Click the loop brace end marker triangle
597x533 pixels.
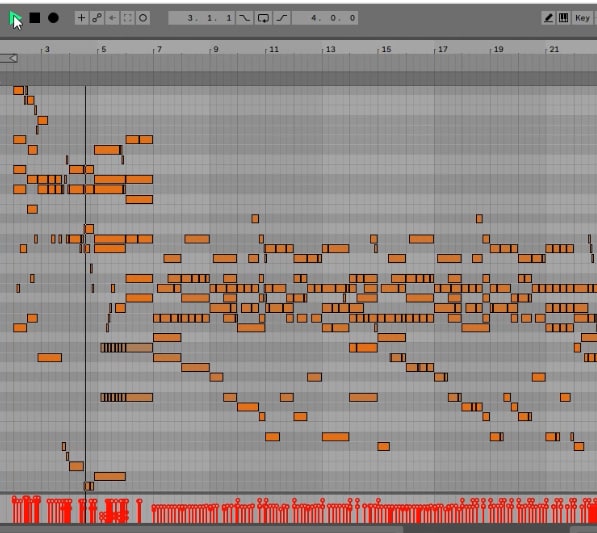point(12,58)
